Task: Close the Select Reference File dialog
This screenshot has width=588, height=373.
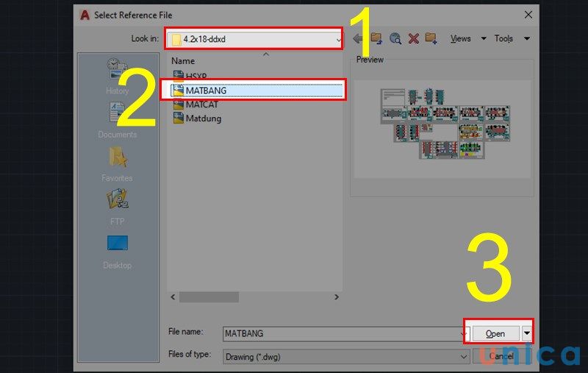Action: [528, 15]
